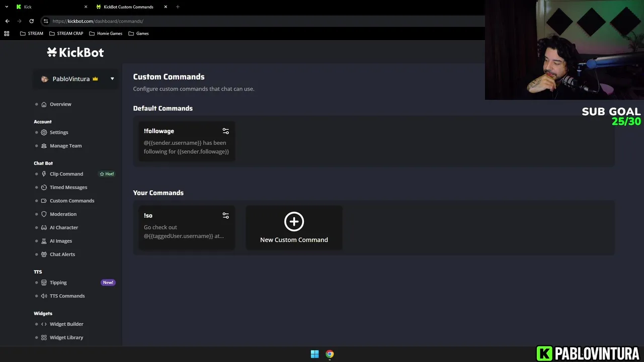Click the KickBot logo
Image resolution: width=644 pixels, height=362 pixels.
75,52
